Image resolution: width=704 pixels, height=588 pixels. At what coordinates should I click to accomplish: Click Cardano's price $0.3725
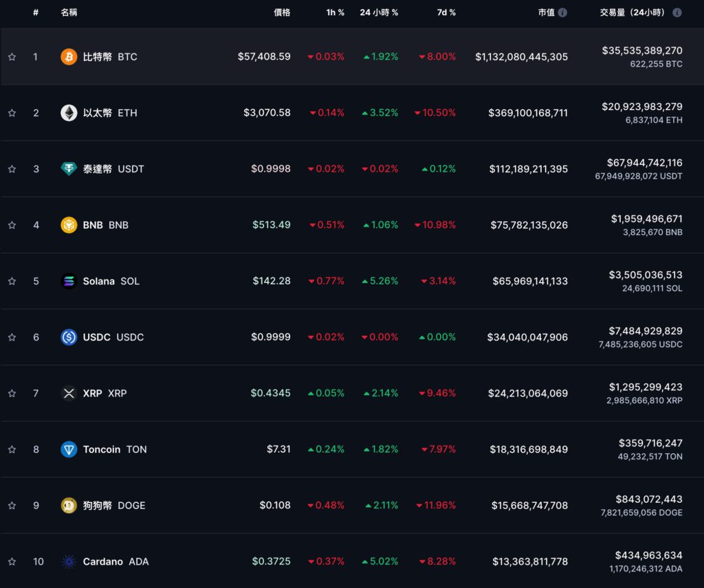[271, 561]
